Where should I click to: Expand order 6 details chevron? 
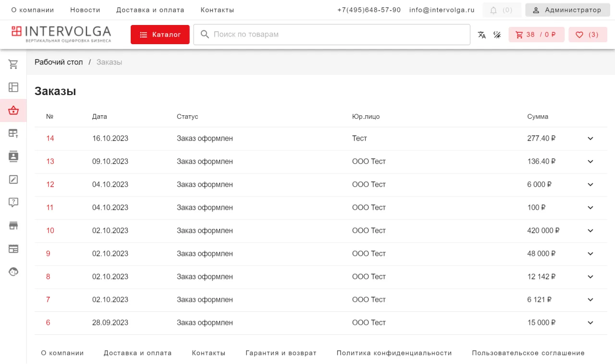[590, 323]
